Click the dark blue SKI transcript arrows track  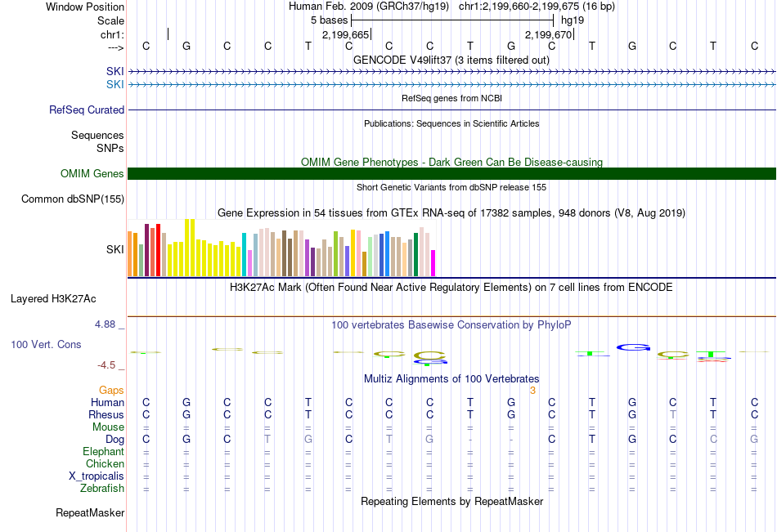coord(451,72)
